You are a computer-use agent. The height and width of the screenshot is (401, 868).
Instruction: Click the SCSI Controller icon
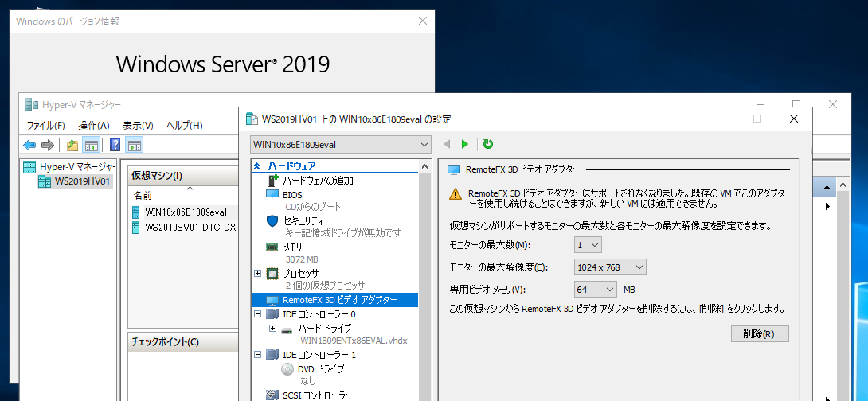tap(272, 395)
